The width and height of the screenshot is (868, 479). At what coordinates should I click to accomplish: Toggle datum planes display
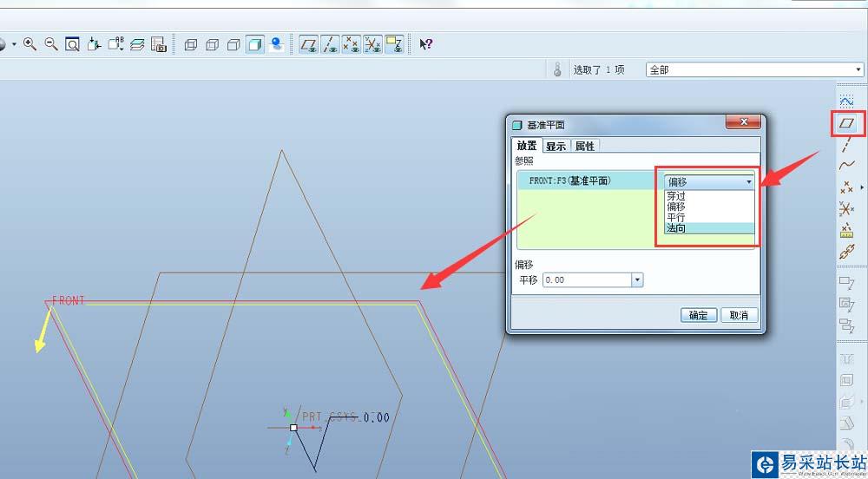point(309,44)
